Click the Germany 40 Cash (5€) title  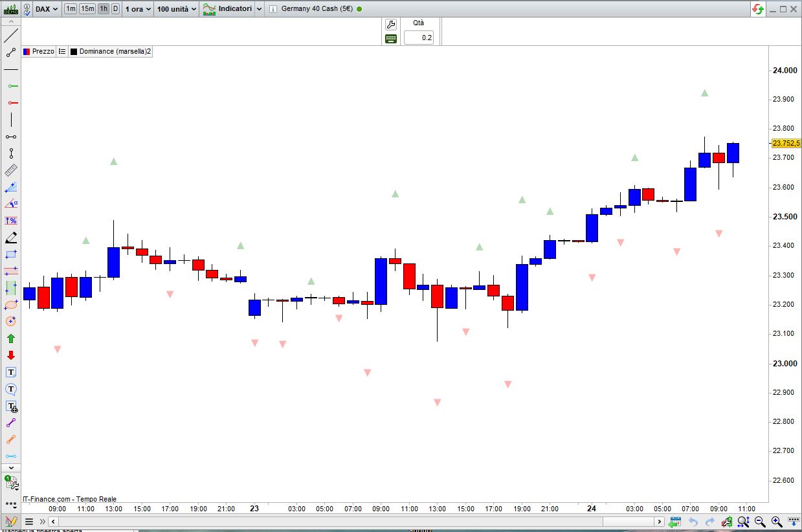317,9
